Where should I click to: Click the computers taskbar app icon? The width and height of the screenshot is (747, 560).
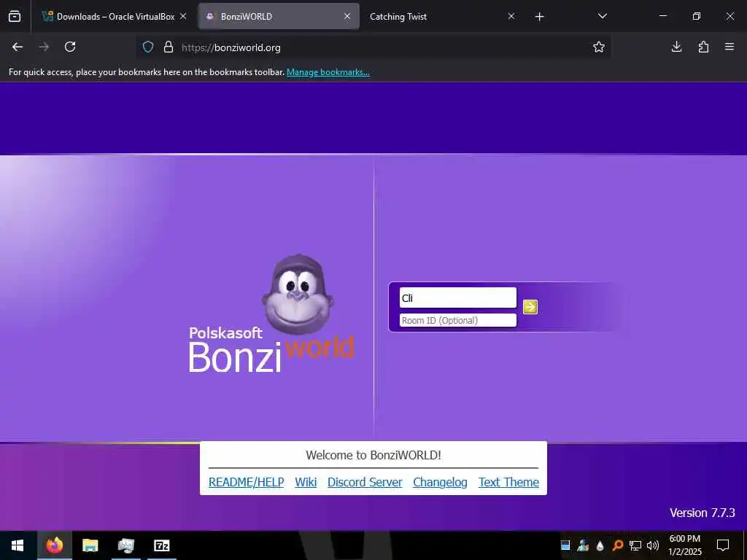[125, 545]
